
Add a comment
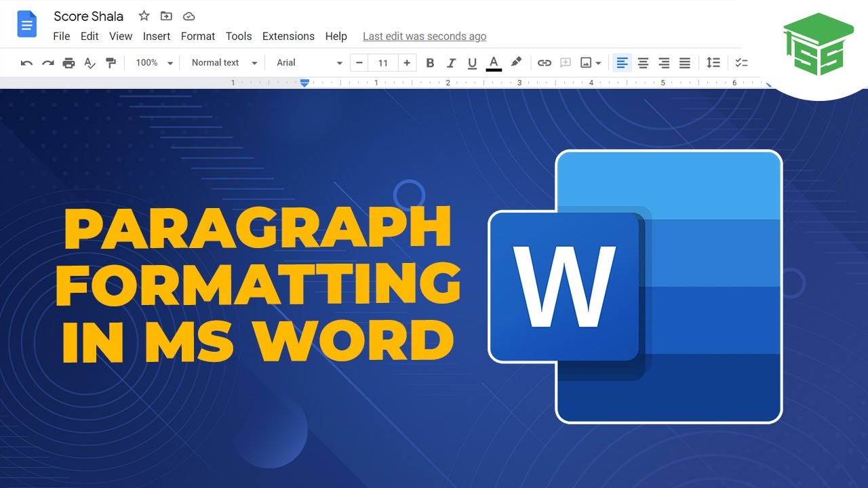tap(566, 63)
